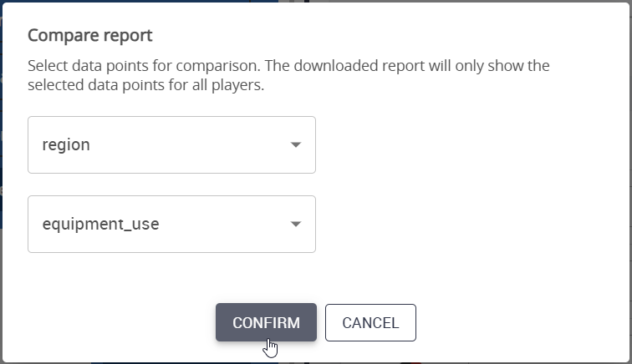Click the "selected data points for all players" text
Viewport: 632px width, 364px height.
click(x=146, y=84)
